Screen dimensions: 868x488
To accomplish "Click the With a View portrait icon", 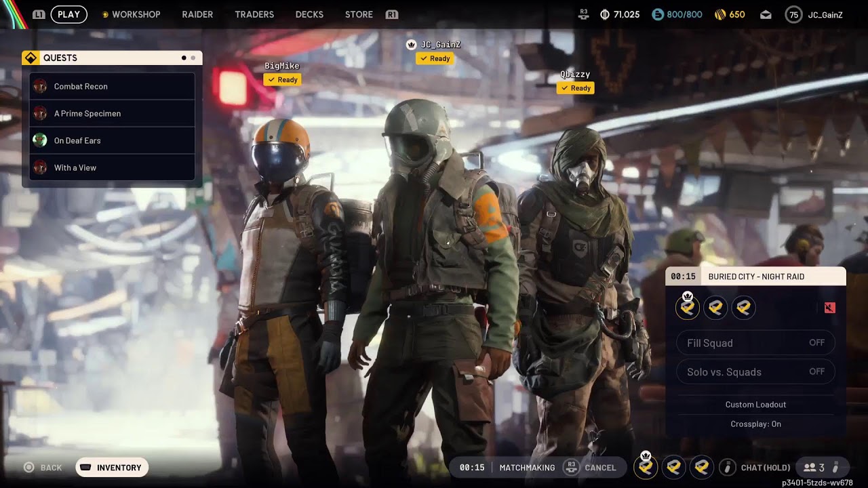I will point(40,167).
